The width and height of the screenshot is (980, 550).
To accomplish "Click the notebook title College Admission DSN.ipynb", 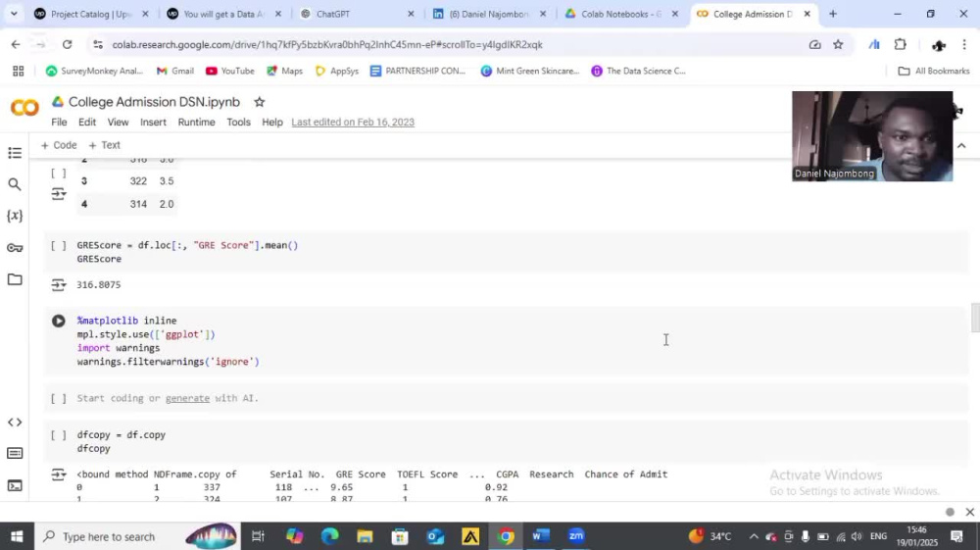I will [x=155, y=102].
